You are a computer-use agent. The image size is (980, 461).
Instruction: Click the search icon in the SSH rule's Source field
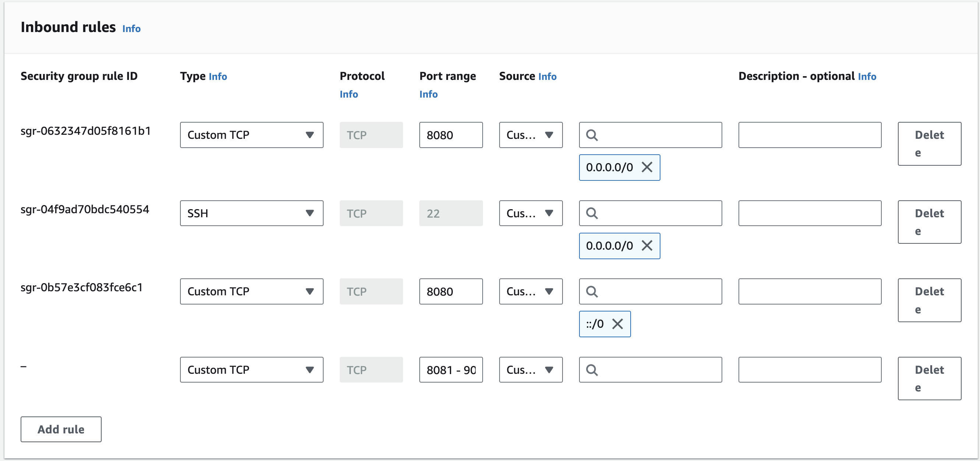pos(592,213)
